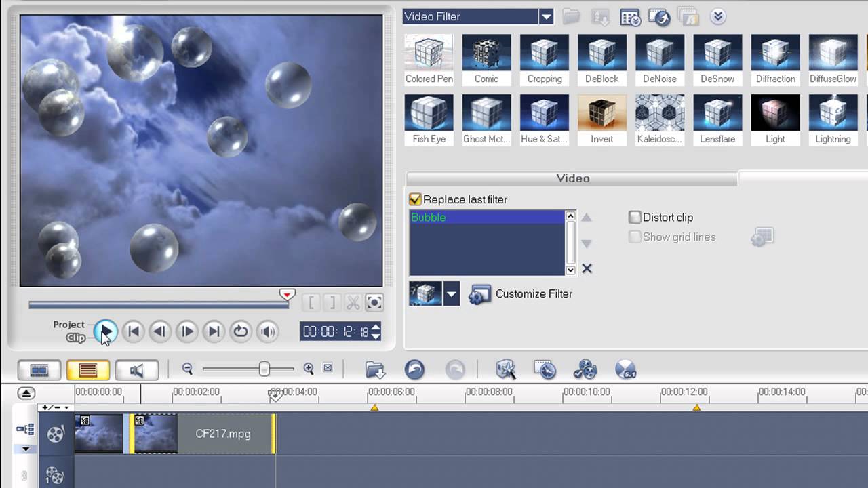Select the Video panel tab
Screen dimensions: 868x488
pyautogui.click(x=573, y=178)
